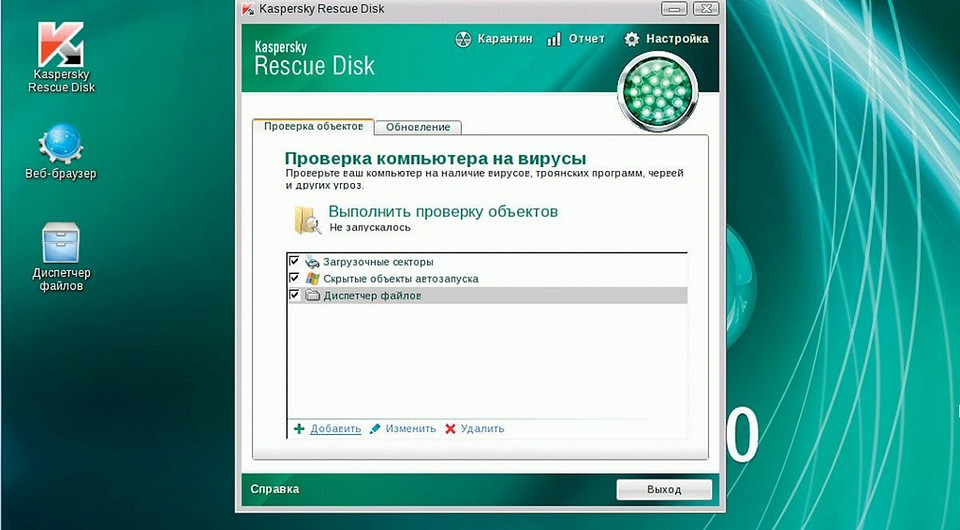
Task: Click the folder with magnifier scan icon
Action: (x=306, y=219)
